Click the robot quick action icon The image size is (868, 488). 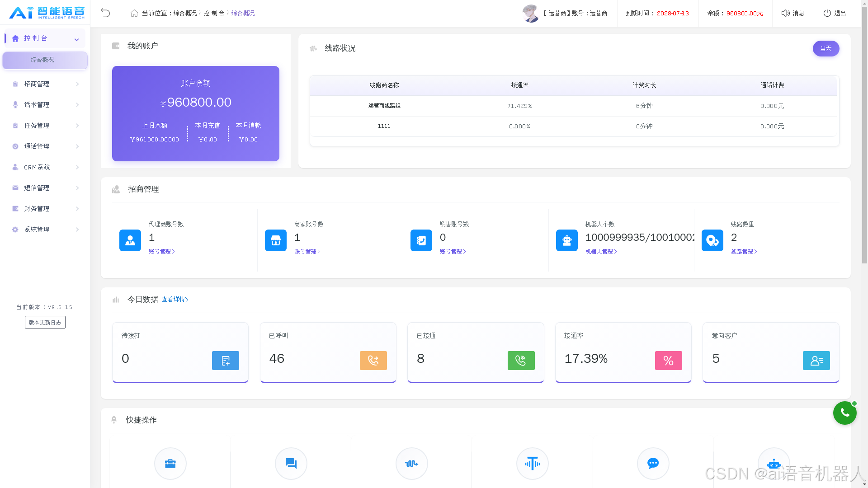click(774, 464)
